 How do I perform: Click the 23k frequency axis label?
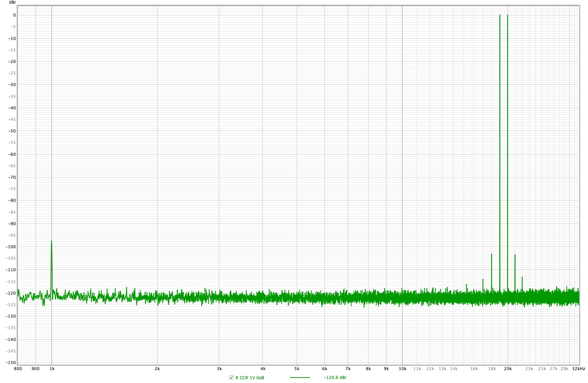[529, 369]
